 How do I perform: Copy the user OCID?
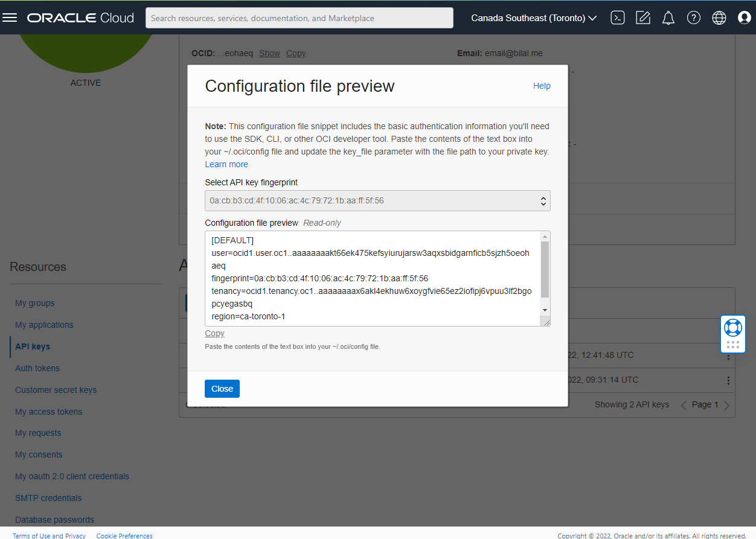click(x=296, y=53)
